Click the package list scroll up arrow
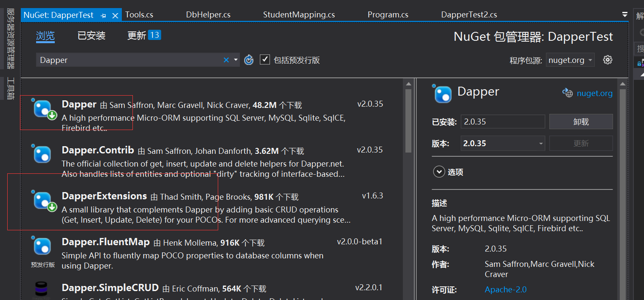Image resolution: width=644 pixels, height=300 pixels. coord(408,84)
